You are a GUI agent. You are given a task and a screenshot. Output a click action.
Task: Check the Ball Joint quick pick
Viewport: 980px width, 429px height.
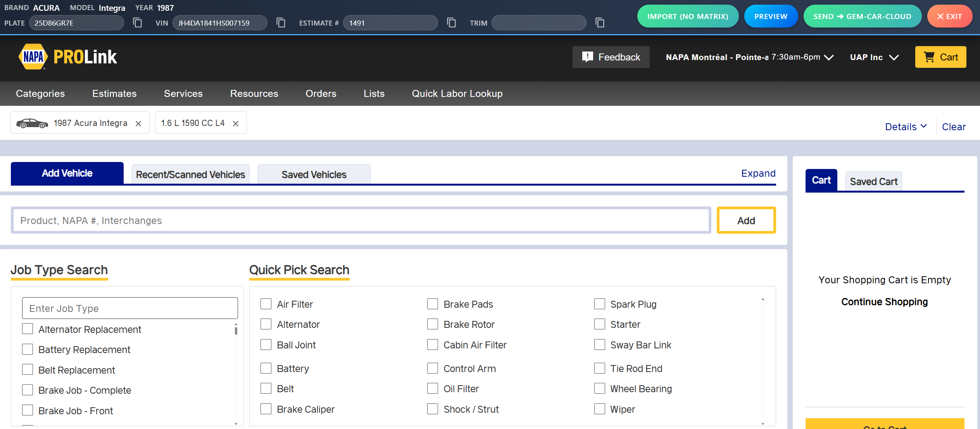(266, 345)
